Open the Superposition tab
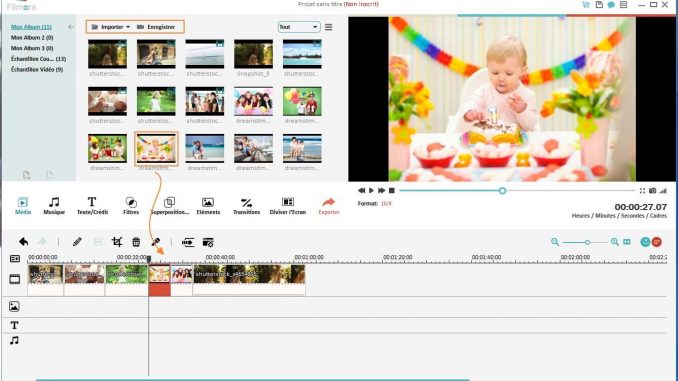Screen dimensions: 678x381 click(x=170, y=205)
